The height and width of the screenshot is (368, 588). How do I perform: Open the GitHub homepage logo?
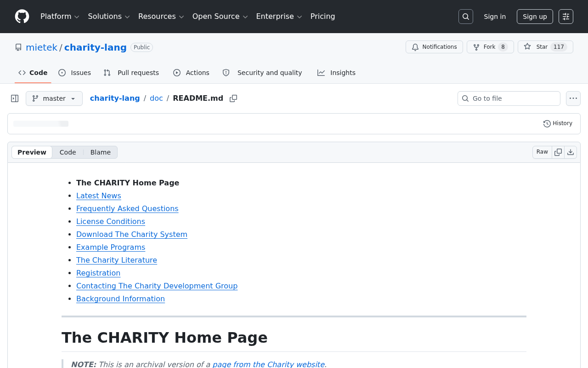[22, 17]
